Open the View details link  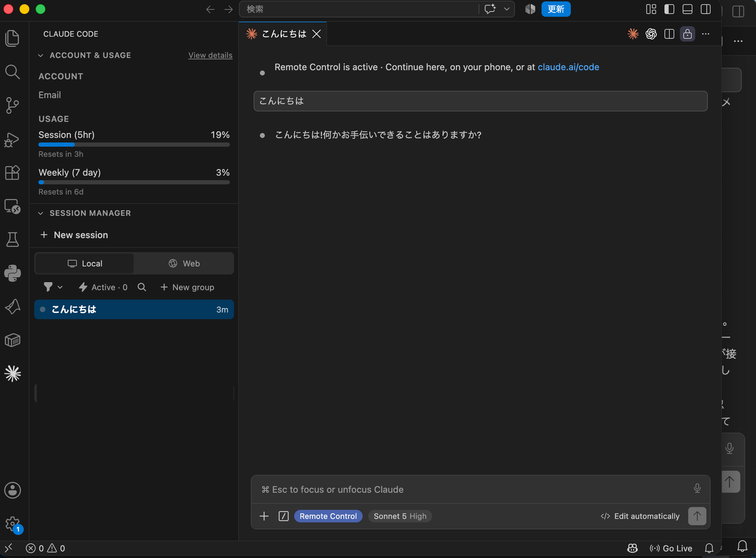pyautogui.click(x=210, y=55)
